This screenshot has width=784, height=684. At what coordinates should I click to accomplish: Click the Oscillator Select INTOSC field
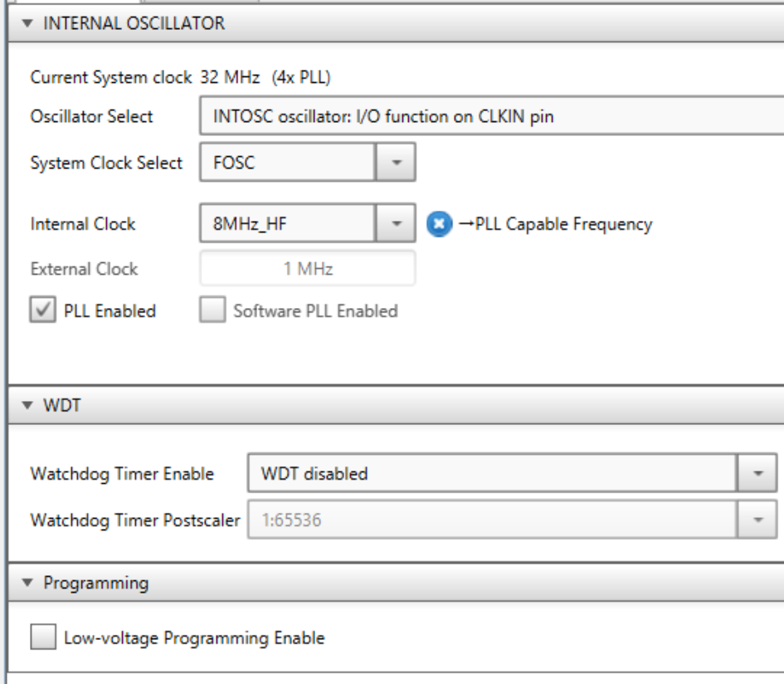tap(491, 116)
